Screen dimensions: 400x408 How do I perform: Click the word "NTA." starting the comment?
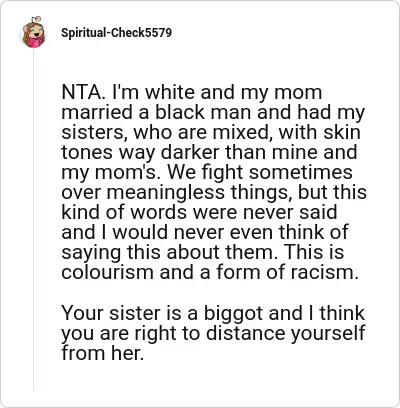[83, 92]
